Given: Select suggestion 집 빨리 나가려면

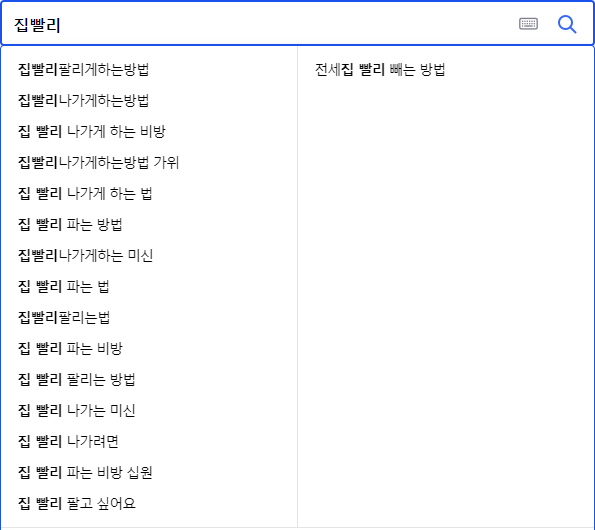Looking at the screenshot, I should (x=68, y=441).
